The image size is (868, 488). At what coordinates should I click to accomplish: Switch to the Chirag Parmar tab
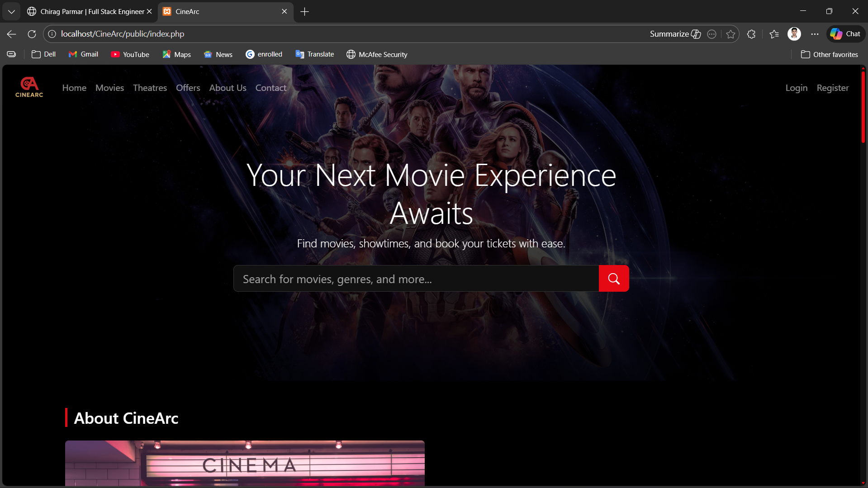tap(88, 11)
